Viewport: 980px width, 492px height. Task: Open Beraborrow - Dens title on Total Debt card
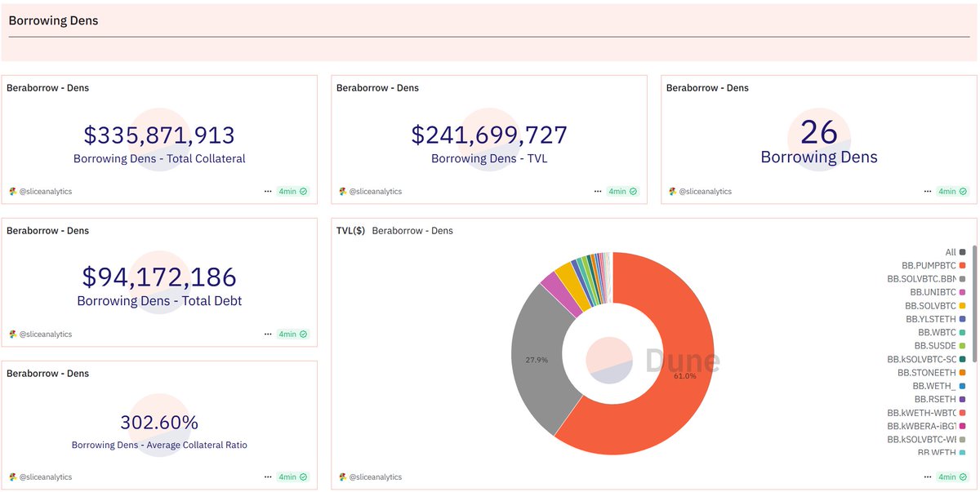coord(47,230)
